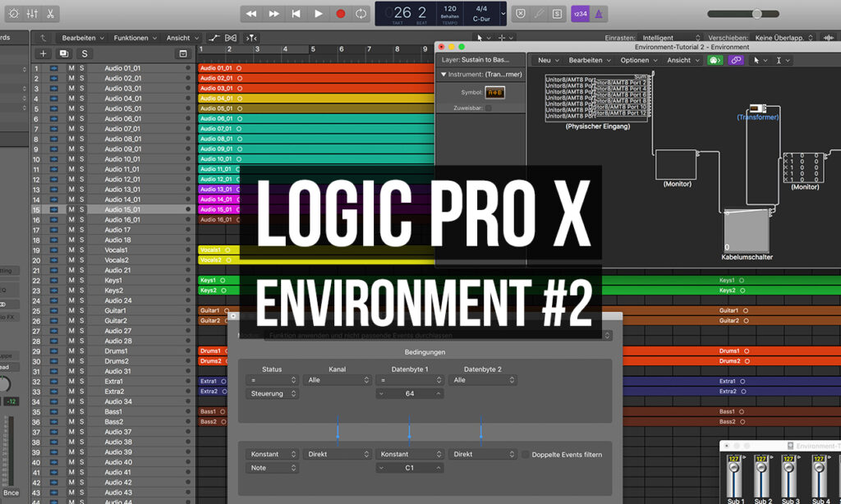
Task: Mute the Vocals1 track
Action: [71, 250]
